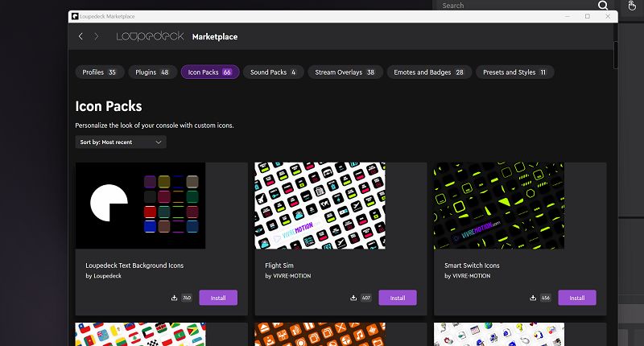Open the colorful white-background icon pack thumbnail
The width and height of the screenshot is (644, 346).
499,334
